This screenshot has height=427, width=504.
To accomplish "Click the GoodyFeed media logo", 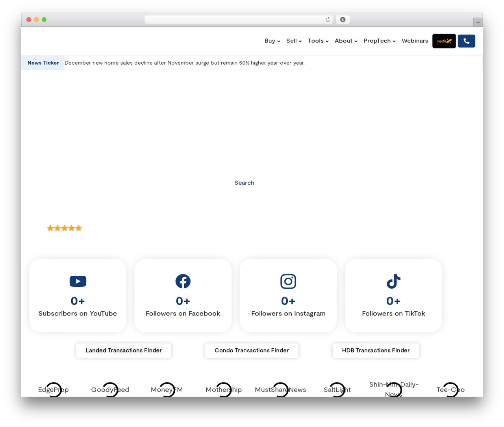I will 110,390.
